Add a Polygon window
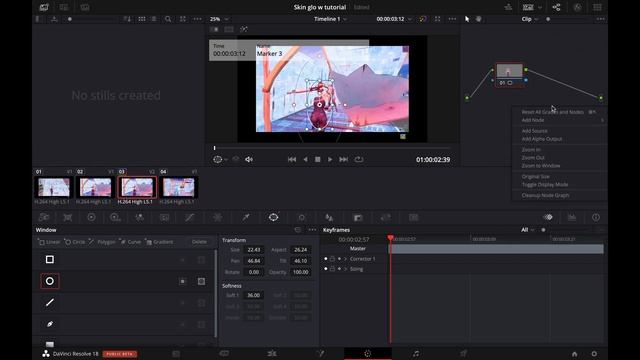640x360 pixels. [x=102, y=242]
